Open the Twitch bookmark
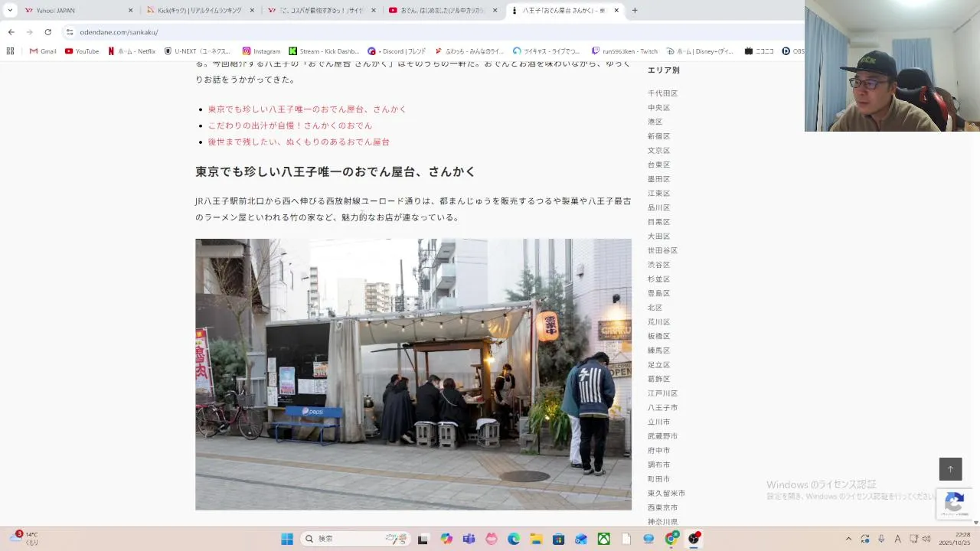980x551 pixels. pyautogui.click(x=625, y=51)
